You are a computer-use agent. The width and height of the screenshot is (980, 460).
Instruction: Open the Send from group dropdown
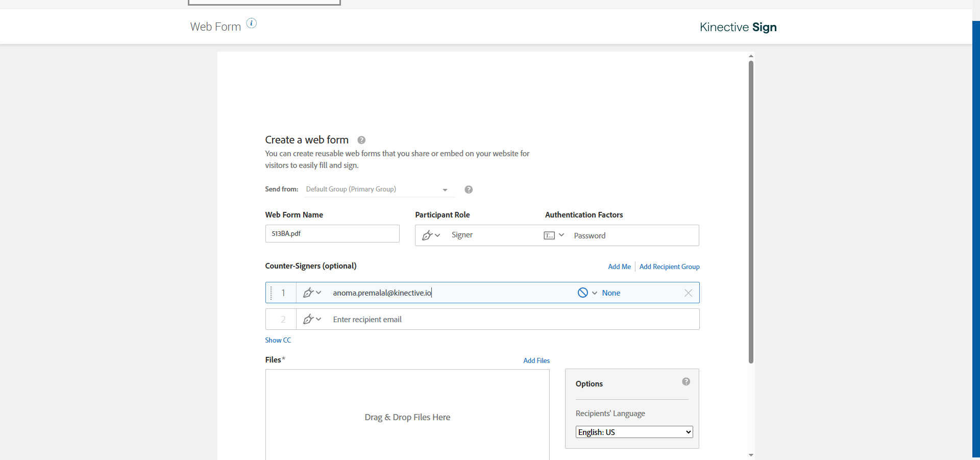tap(378, 189)
